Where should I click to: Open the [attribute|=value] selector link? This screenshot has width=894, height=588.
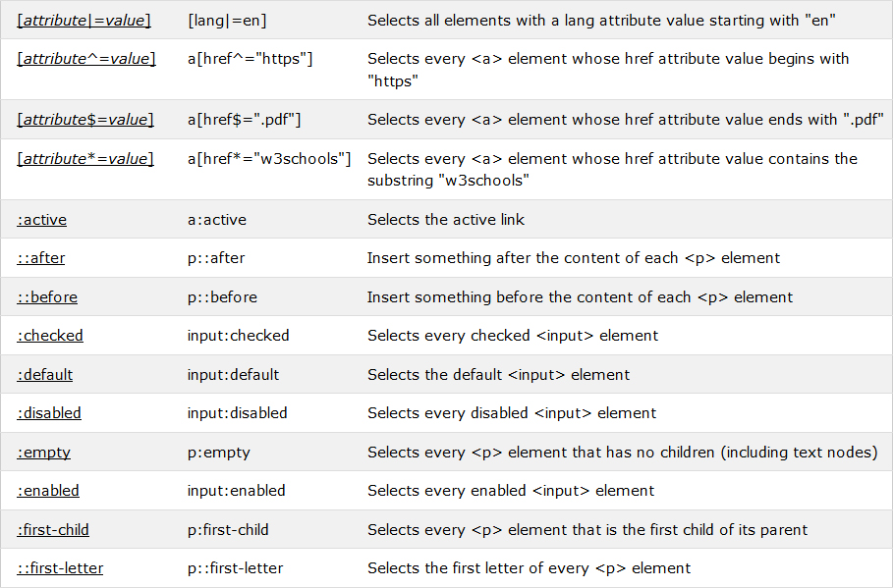pos(84,21)
